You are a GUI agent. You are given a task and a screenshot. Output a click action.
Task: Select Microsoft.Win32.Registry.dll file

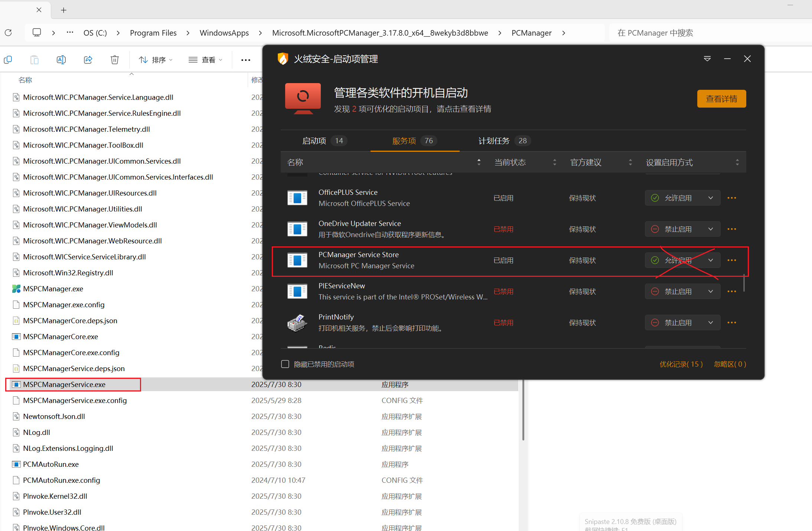[x=68, y=273]
